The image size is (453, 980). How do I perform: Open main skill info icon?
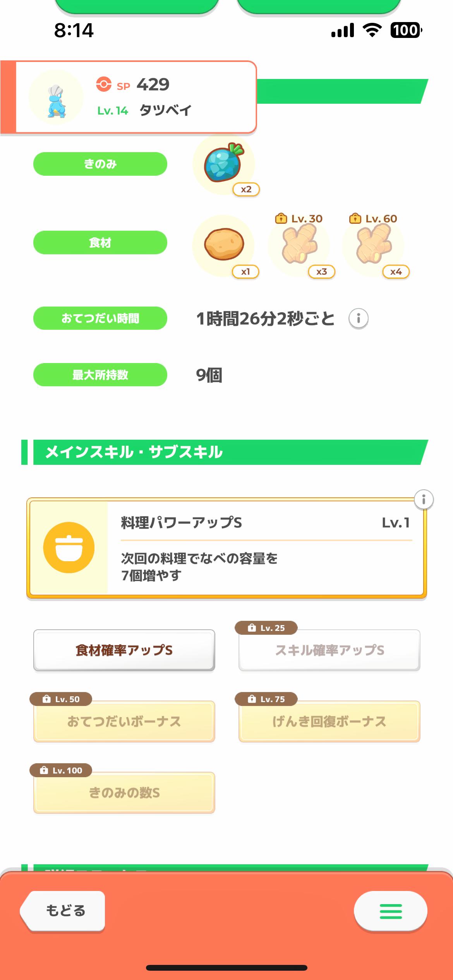point(424,499)
